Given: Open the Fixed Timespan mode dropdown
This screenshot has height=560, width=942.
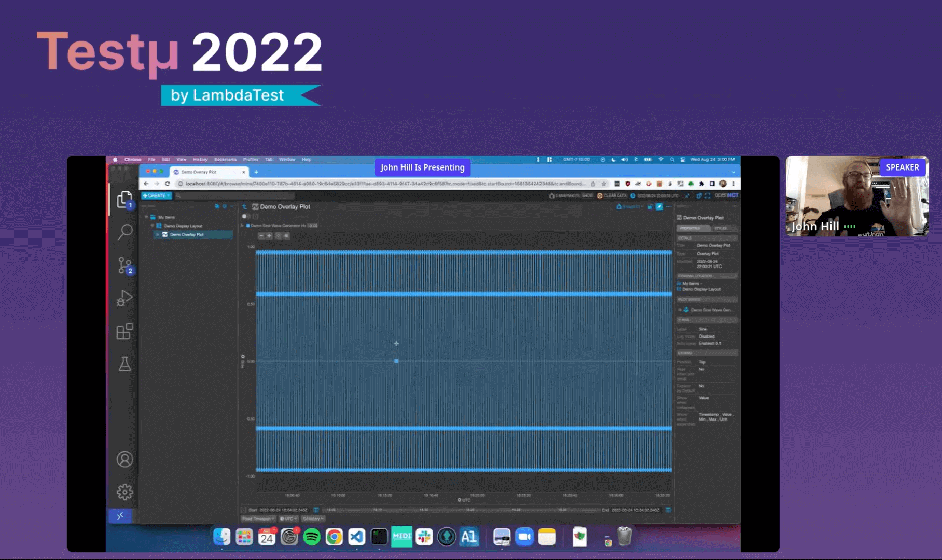Looking at the screenshot, I should tap(258, 519).
